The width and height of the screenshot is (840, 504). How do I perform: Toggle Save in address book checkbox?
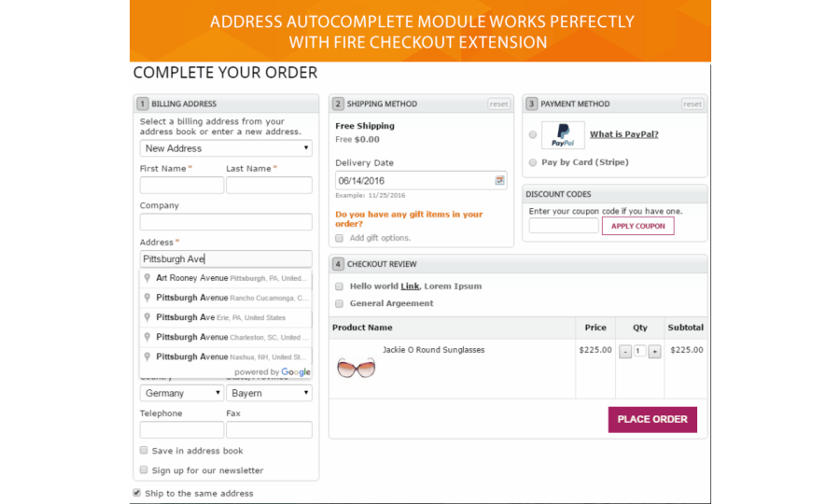[144, 451]
